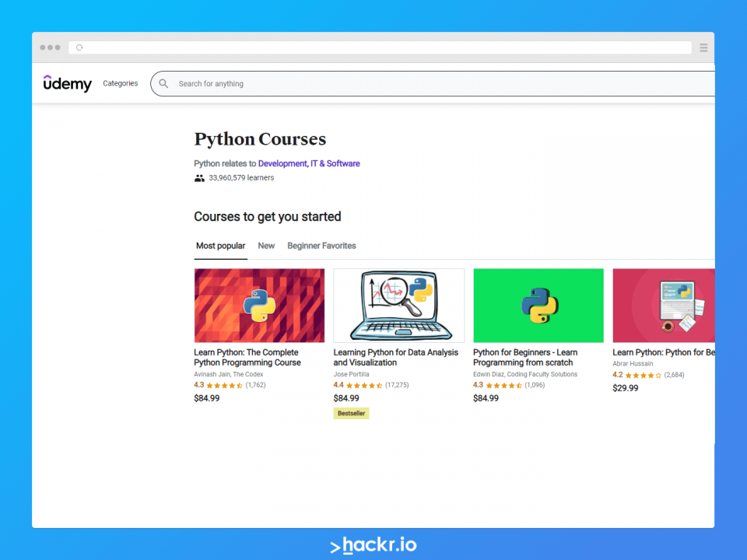Switch to the New tab

(266, 246)
